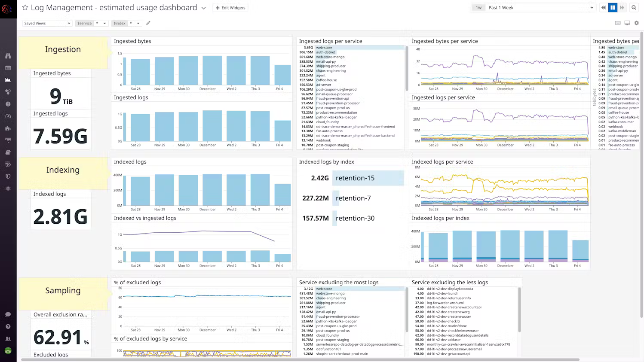
Task: Click the Ingested bytes 9 TiB value
Action: click(61, 96)
